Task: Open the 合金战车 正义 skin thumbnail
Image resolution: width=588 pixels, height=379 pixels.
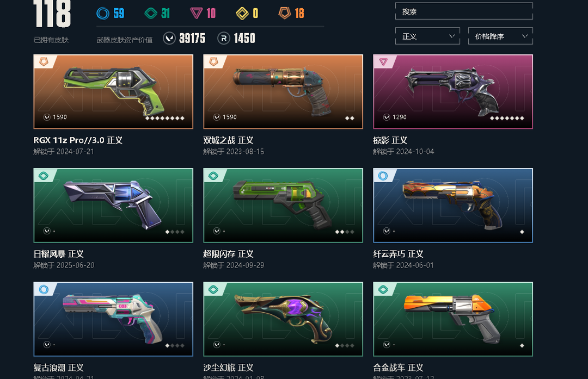Action: point(453,319)
